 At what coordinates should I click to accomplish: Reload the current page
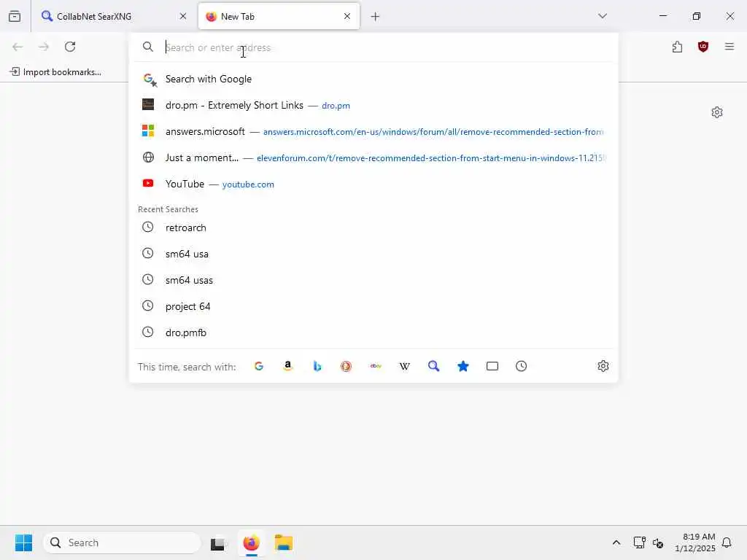tap(70, 47)
